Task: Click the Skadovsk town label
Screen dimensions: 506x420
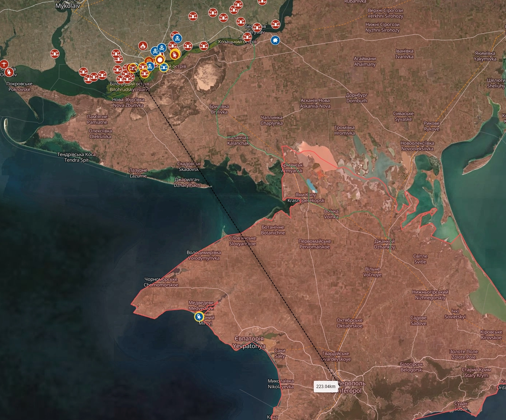Action: click(x=189, y=167)
